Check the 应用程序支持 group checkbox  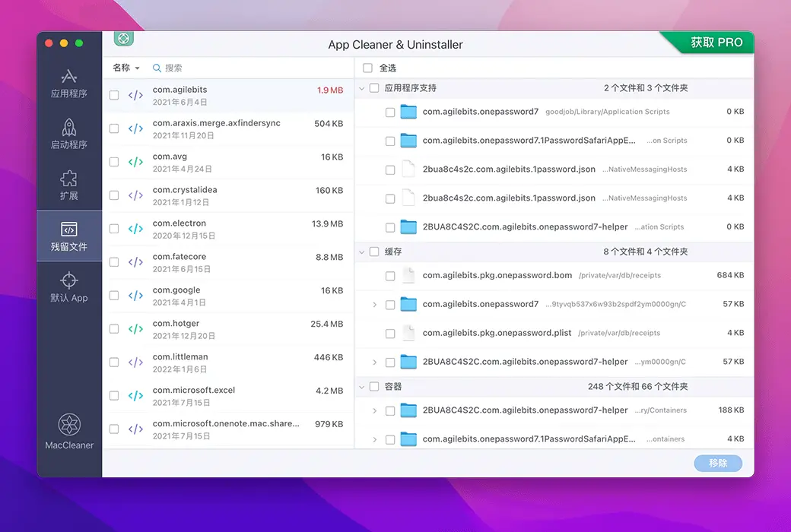(374, 87)
